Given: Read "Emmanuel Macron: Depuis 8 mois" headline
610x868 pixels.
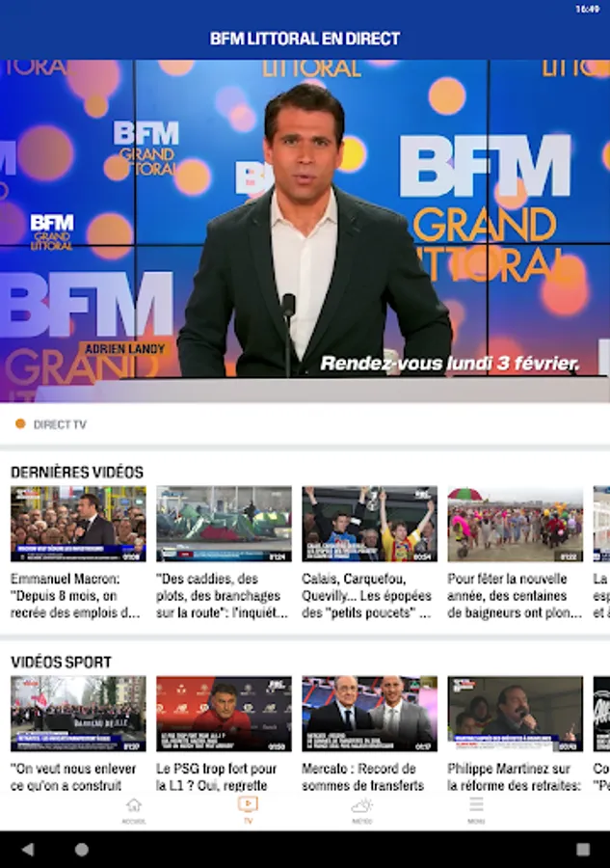Looking at the screenshot, I should [75, 596].
